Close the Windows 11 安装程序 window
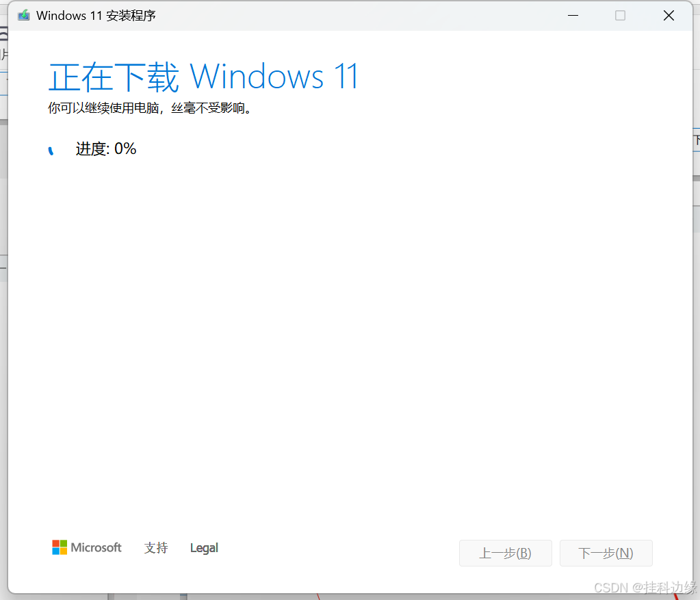Viewport: 700px width, 600px height. (669, 16)
